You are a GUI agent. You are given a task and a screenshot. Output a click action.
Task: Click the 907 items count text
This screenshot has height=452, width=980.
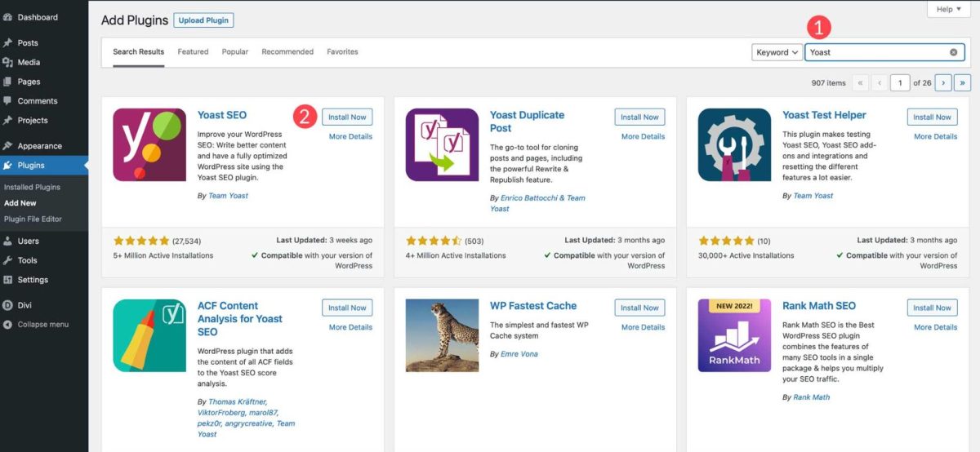tap(829, 83)
